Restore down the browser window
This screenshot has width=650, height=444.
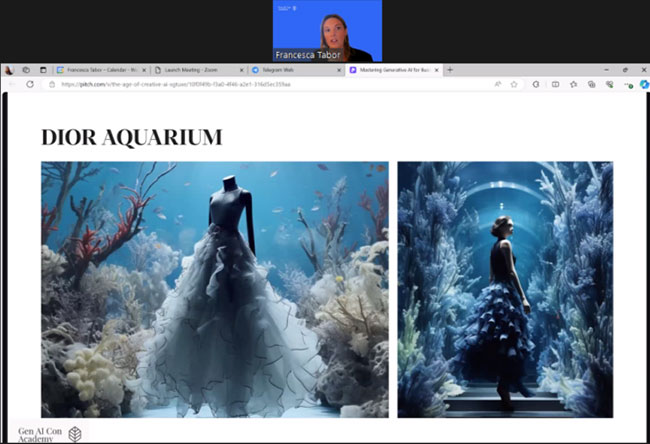625,70
